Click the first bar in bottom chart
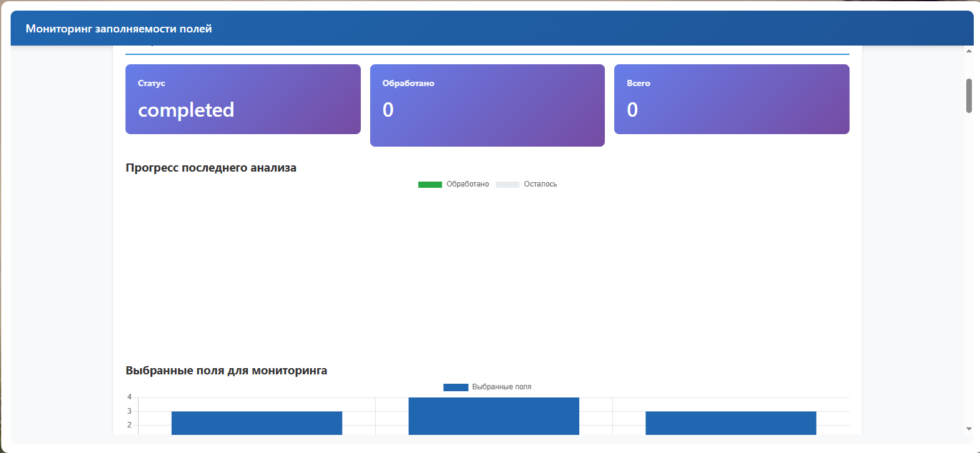This screenshot has height=453, width=980. point(257,423)
